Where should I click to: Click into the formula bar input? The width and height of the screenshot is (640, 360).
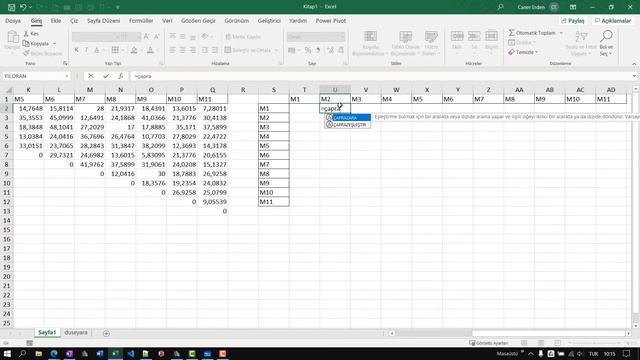(x=381, y=76)
